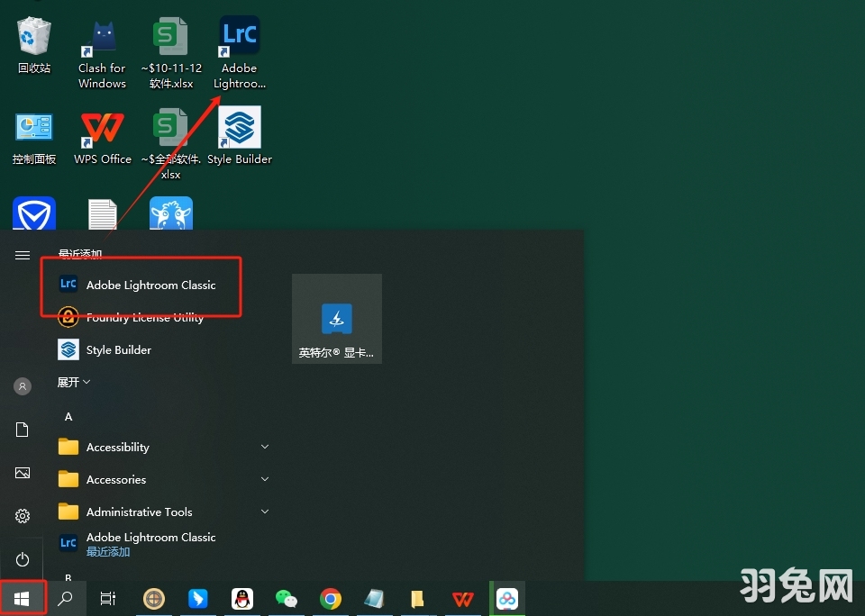The height and width of the screenshot is (616, 865).
Task: Open Clash for Windows desktop icon
Action: pos(102,40)
